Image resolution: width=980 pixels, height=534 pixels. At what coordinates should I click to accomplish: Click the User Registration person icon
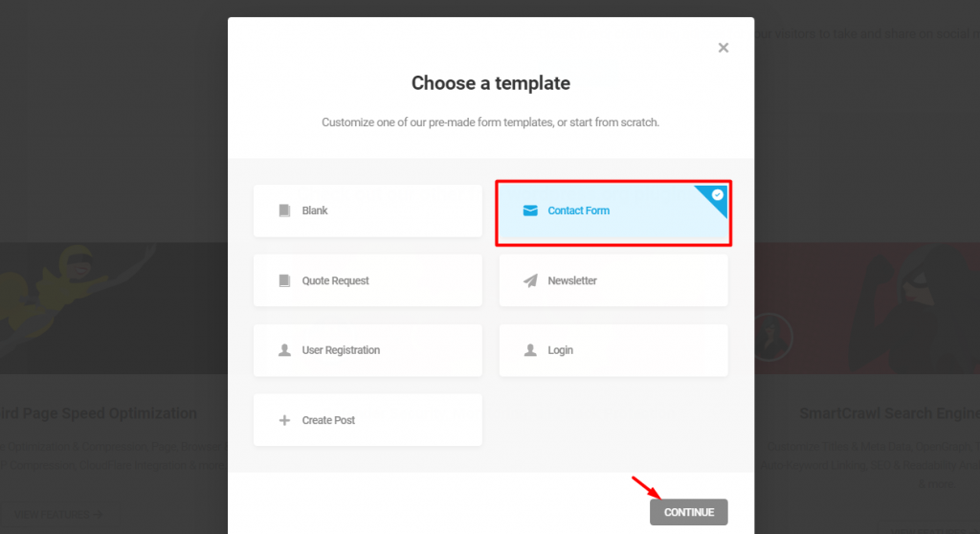[284, 350]
